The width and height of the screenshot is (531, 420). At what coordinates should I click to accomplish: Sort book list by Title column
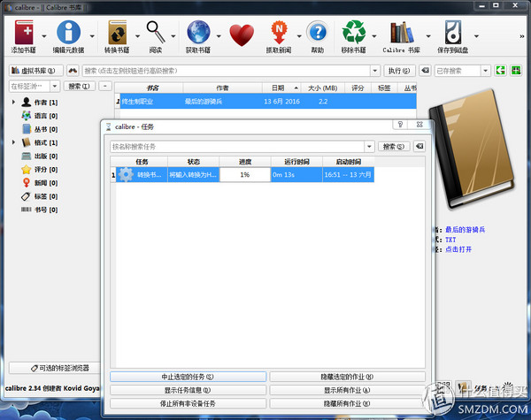[151, 88]
